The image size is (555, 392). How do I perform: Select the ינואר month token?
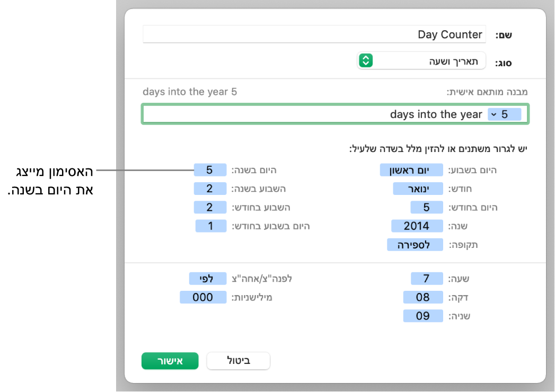(418, 189)
